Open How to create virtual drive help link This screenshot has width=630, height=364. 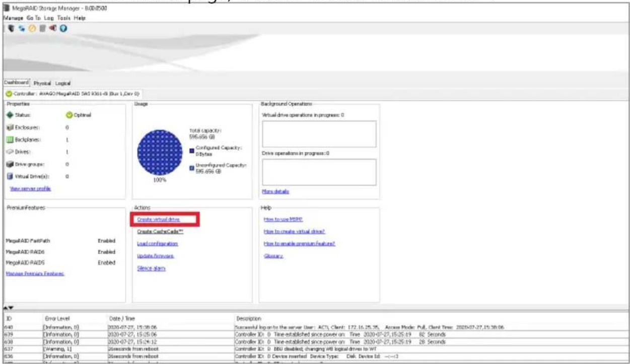click(x=294, y=232)
